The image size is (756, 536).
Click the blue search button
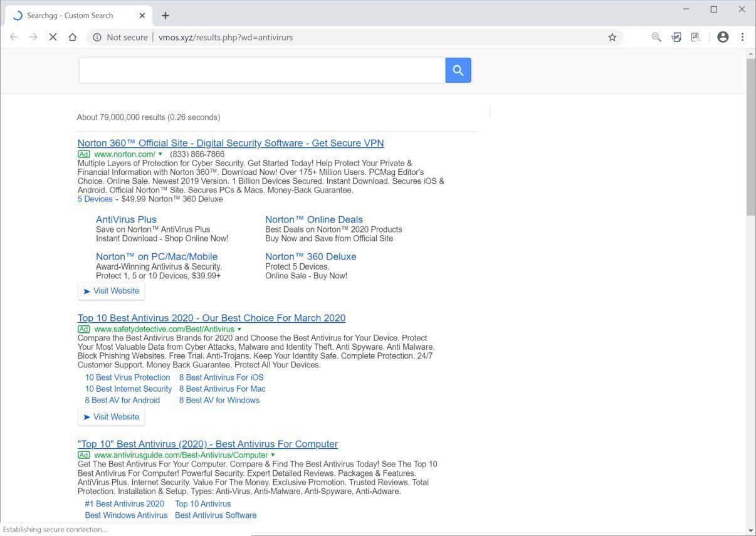click(458, 70)
